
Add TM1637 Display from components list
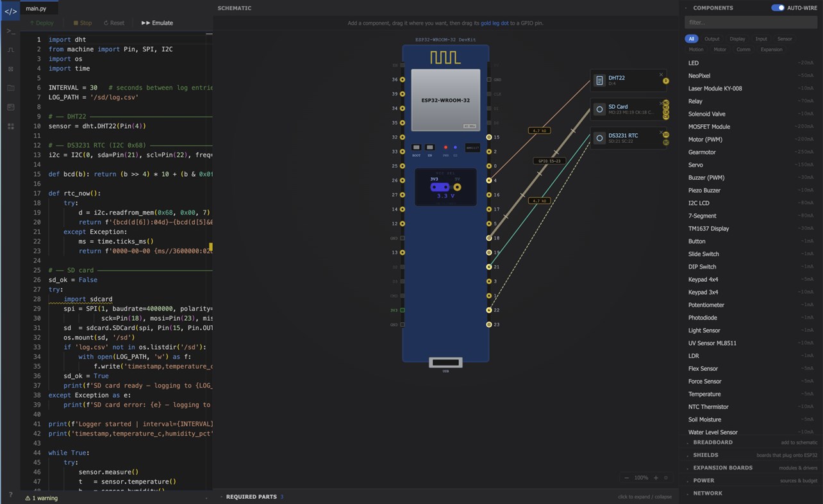coord(751,229)
